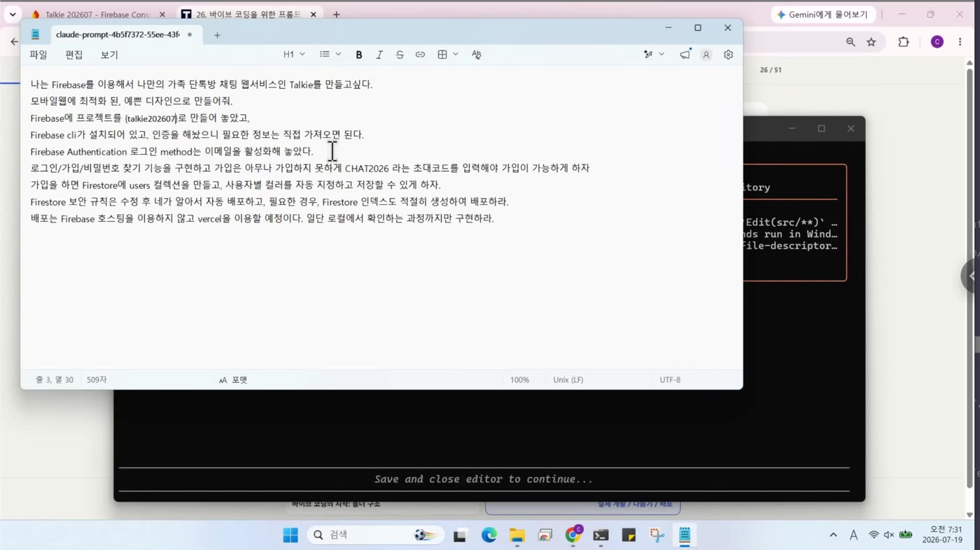The image size is (980, 550).
Task: Open a new browser tab in Chrome
Action: click(x=336, y=14)
